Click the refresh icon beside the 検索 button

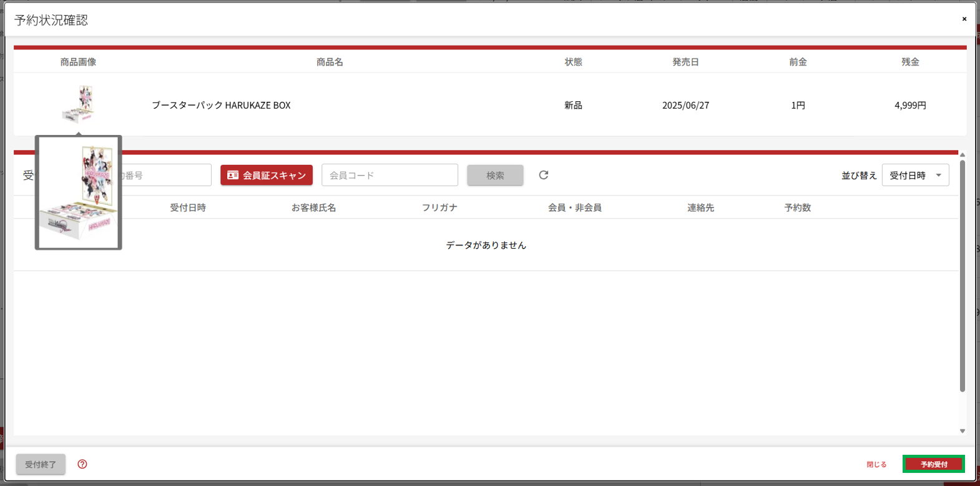tap(544, 175)
